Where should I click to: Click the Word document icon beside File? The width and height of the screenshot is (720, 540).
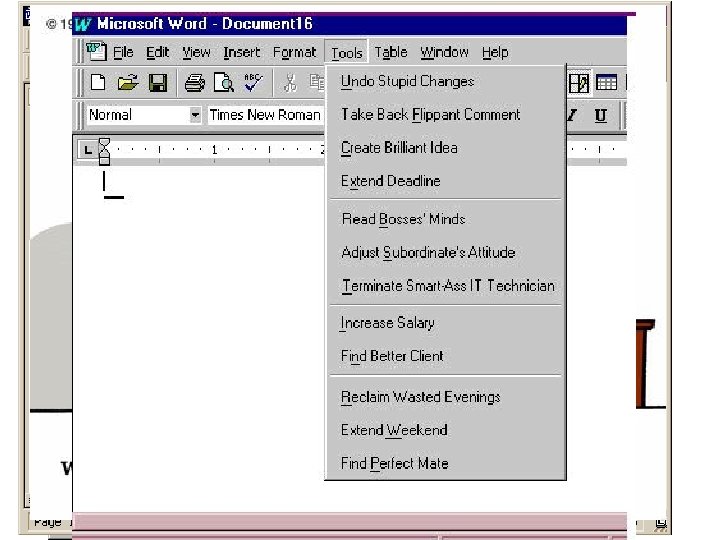(96, 51)
